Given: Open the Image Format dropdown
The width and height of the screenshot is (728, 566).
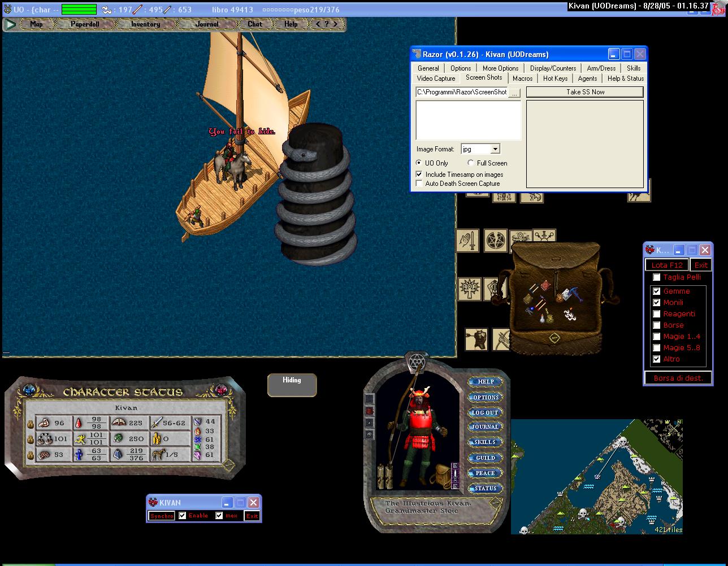Looking at the screenshot, I should click(495, 149).
